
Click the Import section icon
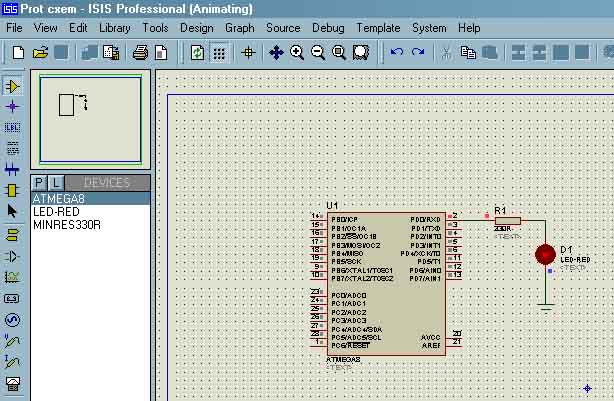coord(90,52)
